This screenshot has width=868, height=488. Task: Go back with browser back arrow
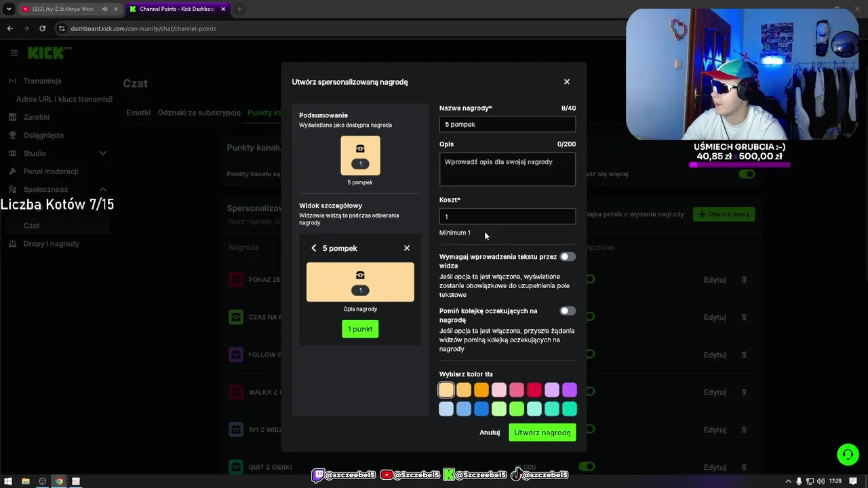[9, 28]
